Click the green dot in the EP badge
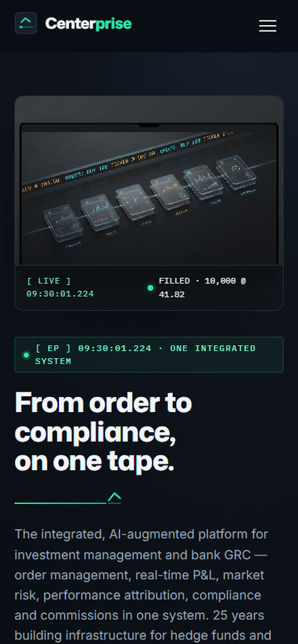Image resolution: width=298 pixels, height=644 pixels. click(26, 355)
